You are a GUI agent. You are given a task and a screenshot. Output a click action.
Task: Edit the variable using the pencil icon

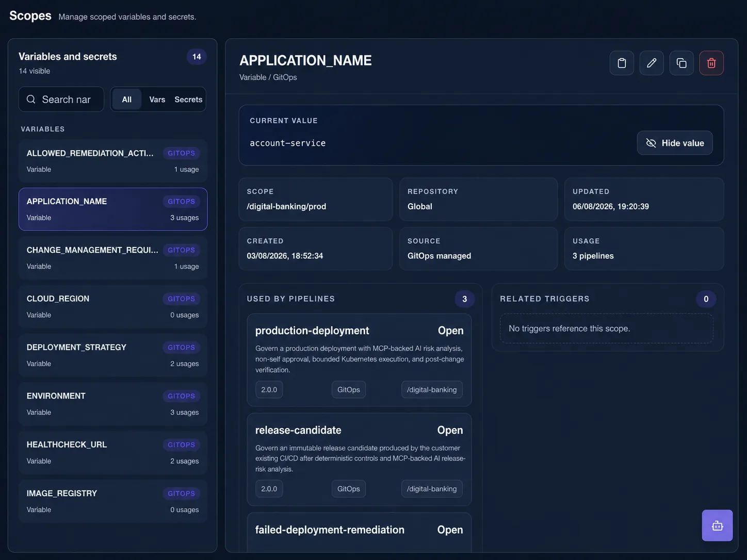(652, 63)
